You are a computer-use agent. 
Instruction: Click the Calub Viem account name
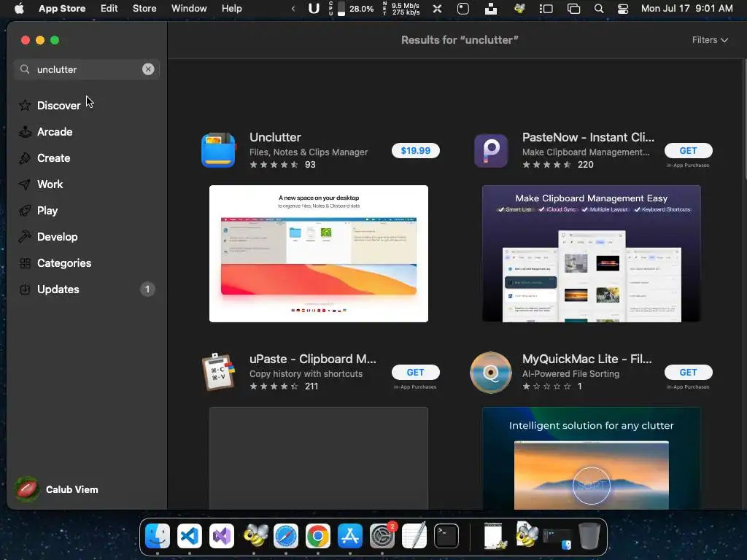click(72, 489)
